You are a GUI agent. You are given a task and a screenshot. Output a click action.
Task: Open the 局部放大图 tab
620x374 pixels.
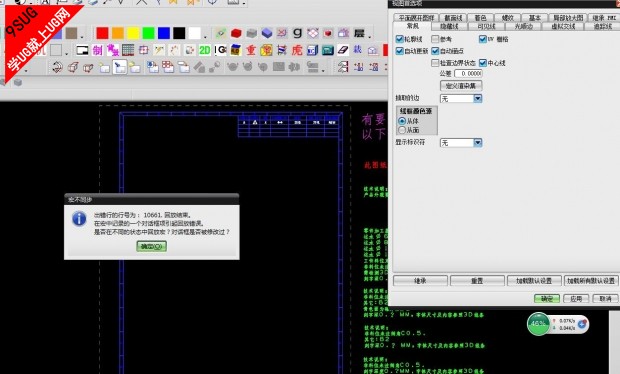[x=568, y=18]
